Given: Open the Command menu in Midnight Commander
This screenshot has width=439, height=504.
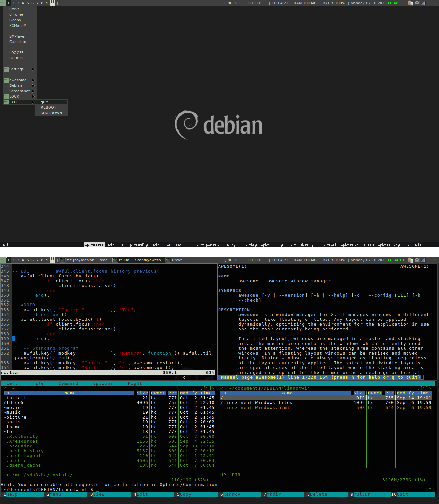Looking at the screenshot, I should click(x=68, y=383).
